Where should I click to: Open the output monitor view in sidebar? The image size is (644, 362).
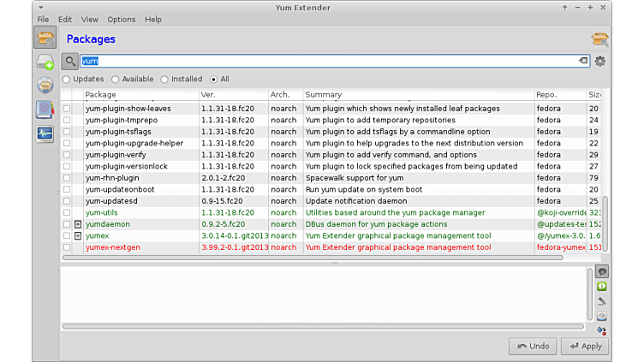[x=45, y=134]
